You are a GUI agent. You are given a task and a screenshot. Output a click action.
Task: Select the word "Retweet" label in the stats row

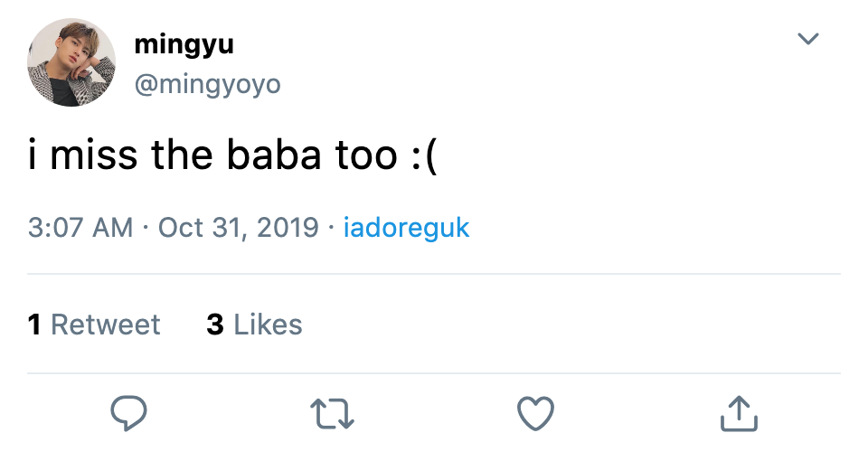[106, 325]
